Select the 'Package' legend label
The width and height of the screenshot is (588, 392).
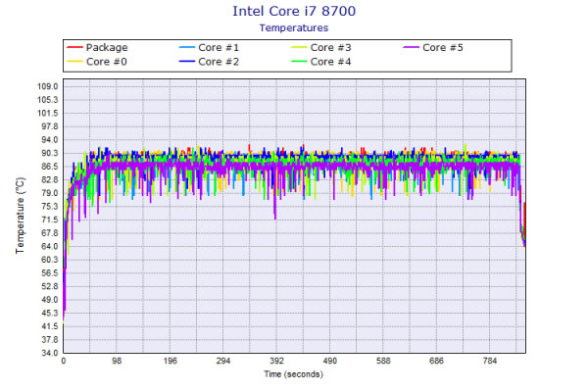(x=107, y=48)
